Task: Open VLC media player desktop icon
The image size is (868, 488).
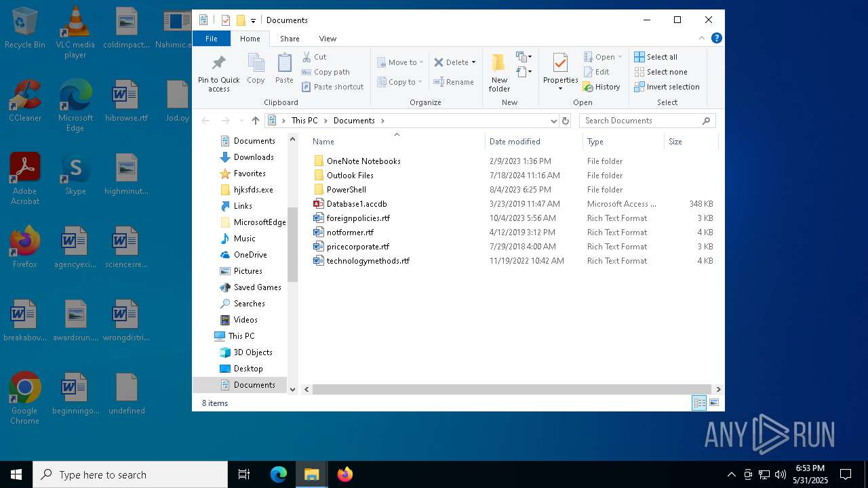Action: click(75, 33)
